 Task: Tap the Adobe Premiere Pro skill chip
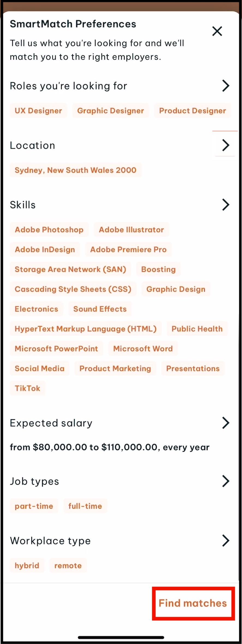click(128, 250)
